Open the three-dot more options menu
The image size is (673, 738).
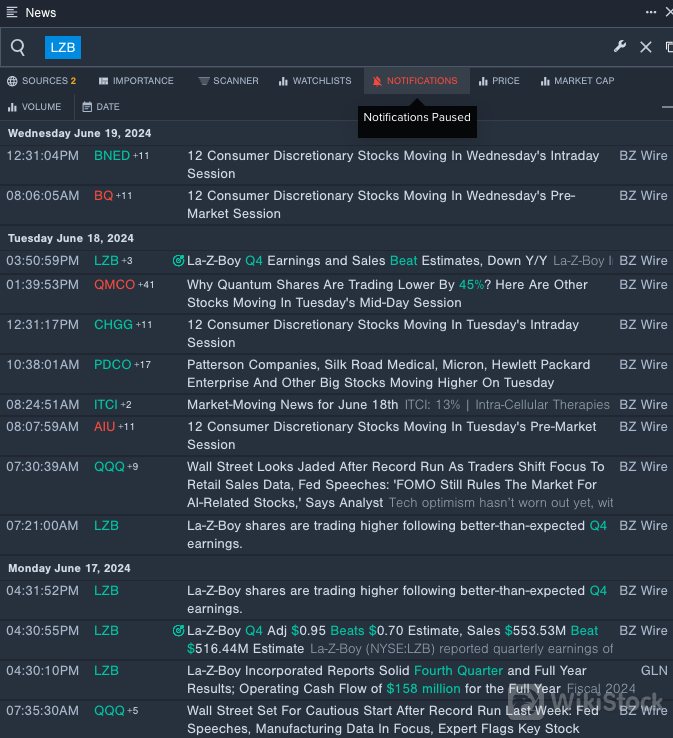[x=651, y=12]
